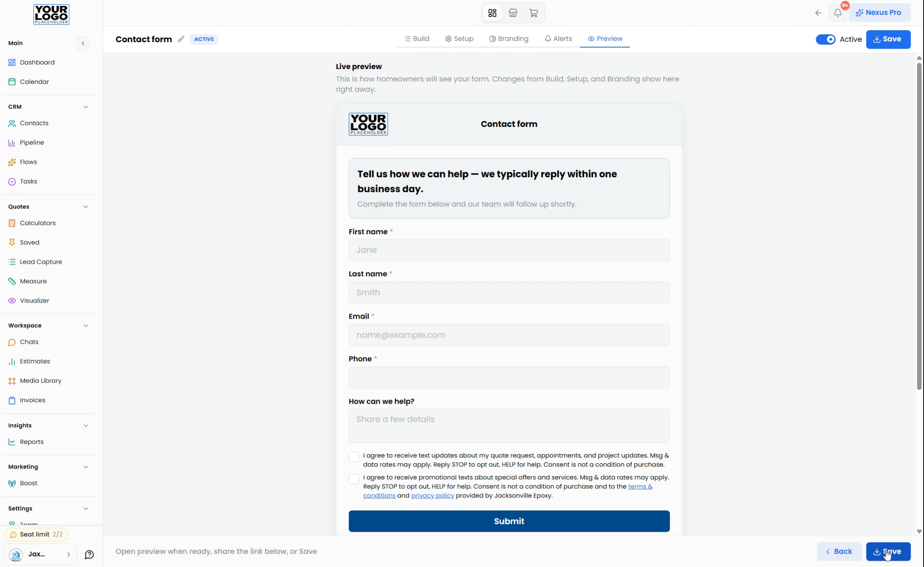Viewport: 924px width, 567px height.
Task: Switch to the Setup tab
Action: 459,39
